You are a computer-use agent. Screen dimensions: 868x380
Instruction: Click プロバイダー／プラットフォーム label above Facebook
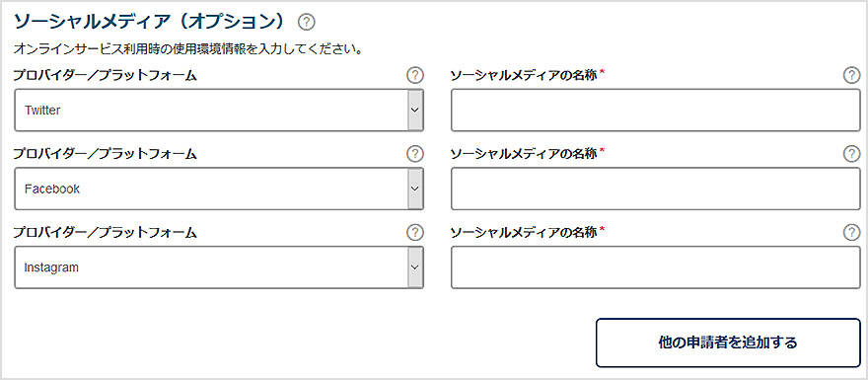(106, 155)
